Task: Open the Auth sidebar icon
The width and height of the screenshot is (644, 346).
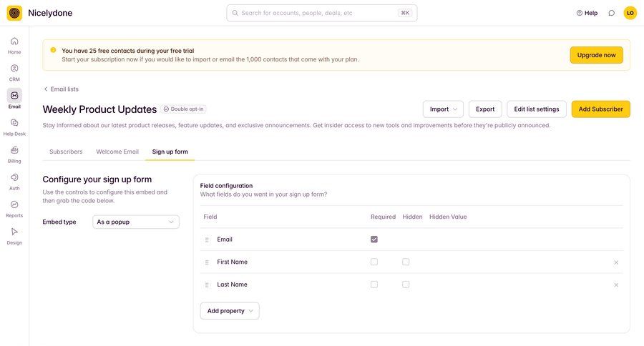Action: click(x=14, y=177)
